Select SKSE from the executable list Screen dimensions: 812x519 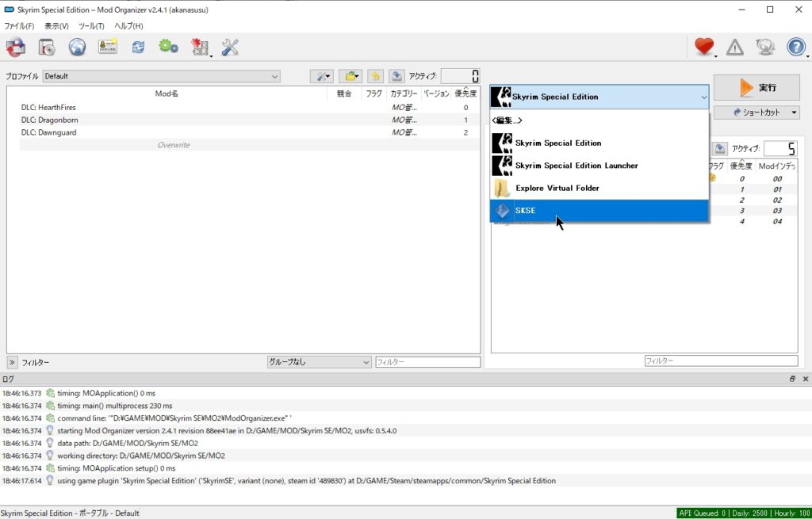[x=599, y=211]
